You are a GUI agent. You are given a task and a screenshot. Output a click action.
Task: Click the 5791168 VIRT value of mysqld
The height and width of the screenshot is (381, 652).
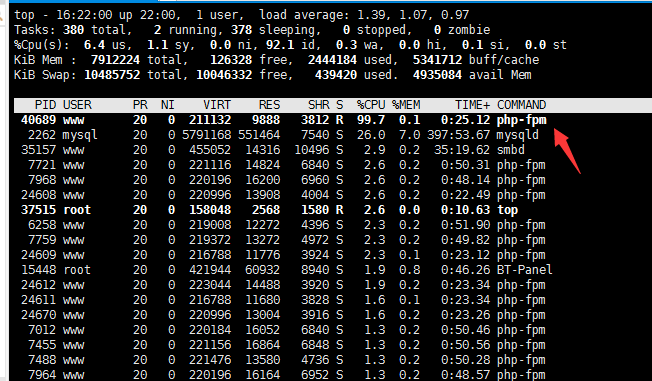(207, 135)
